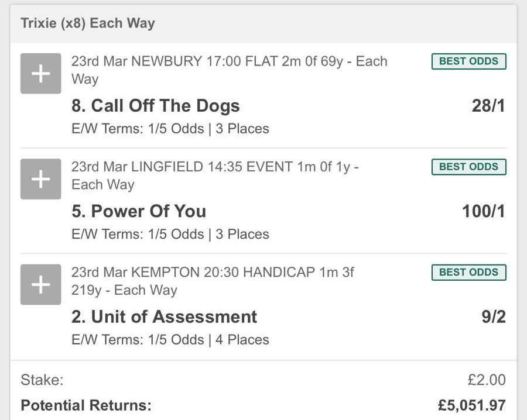Click the Best Odds badge for Newbury race
527x420 pixels.
pos(468,61)
